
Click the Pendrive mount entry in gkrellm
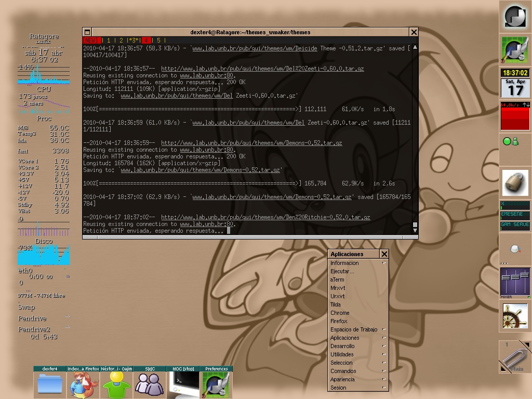(x=44, y=318)
